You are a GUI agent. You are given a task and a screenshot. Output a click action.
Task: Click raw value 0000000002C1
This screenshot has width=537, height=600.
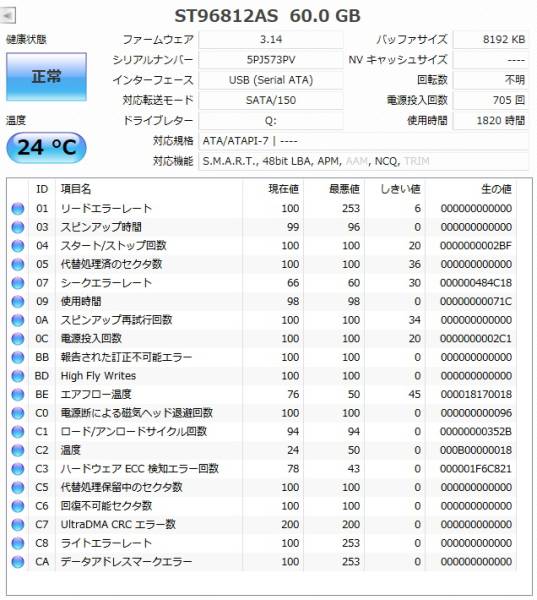(476, 339)
